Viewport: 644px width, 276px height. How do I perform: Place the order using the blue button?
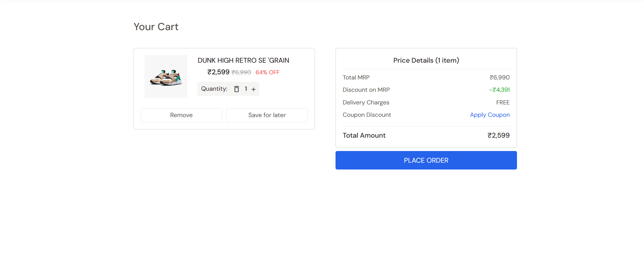tap(426, 160)
